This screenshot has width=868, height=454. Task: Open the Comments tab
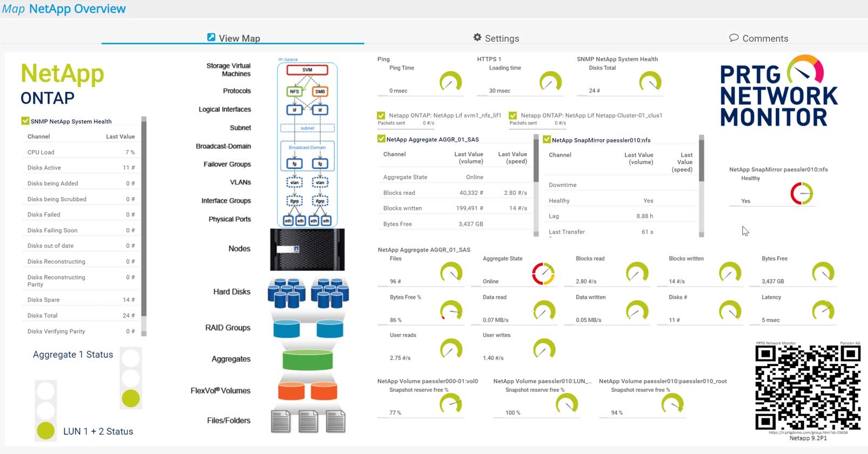[x=758, y=38]
